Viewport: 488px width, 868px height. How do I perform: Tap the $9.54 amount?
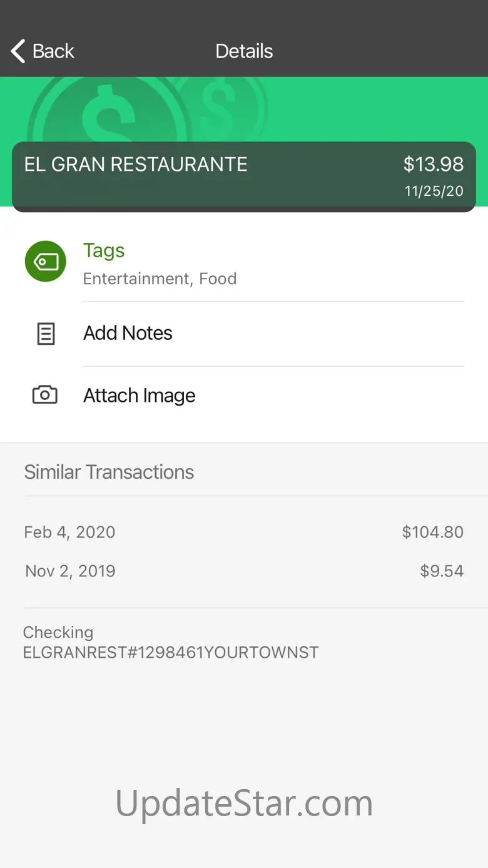click(442, 571)
